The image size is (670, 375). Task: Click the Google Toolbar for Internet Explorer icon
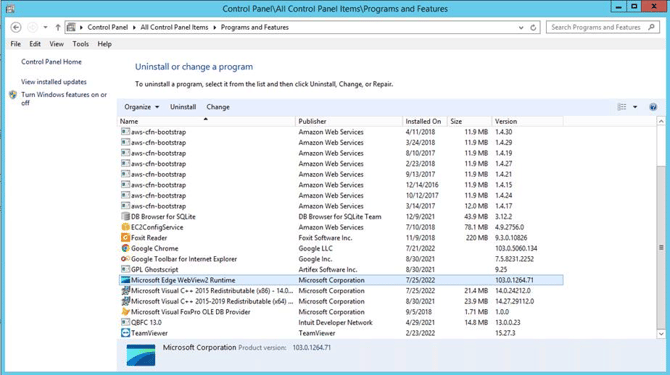[125, 259]
